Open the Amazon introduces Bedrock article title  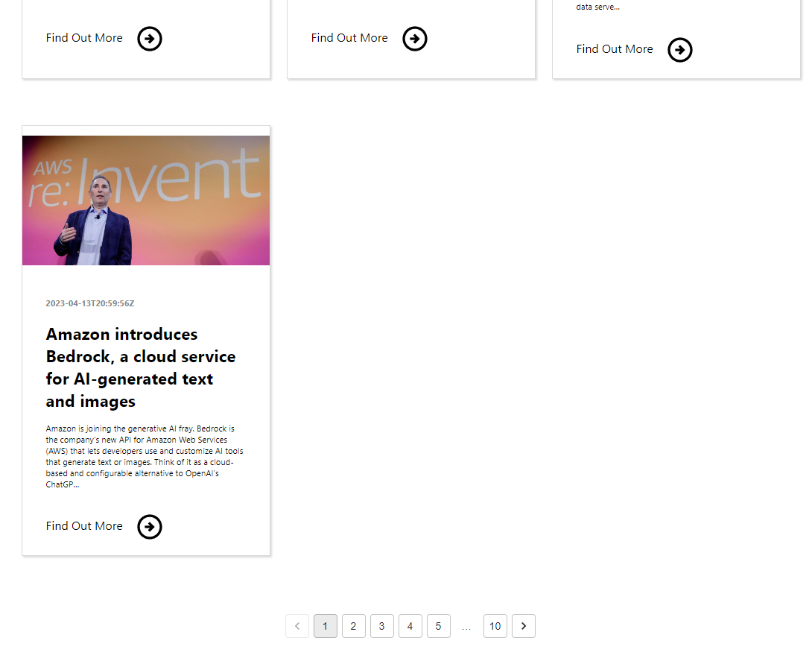coord(141,367)
